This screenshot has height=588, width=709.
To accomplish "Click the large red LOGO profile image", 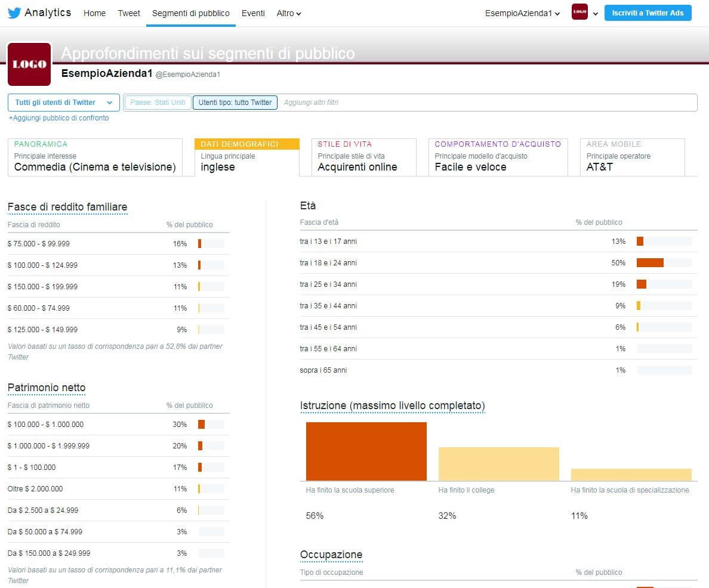I will tap(29, 64).
